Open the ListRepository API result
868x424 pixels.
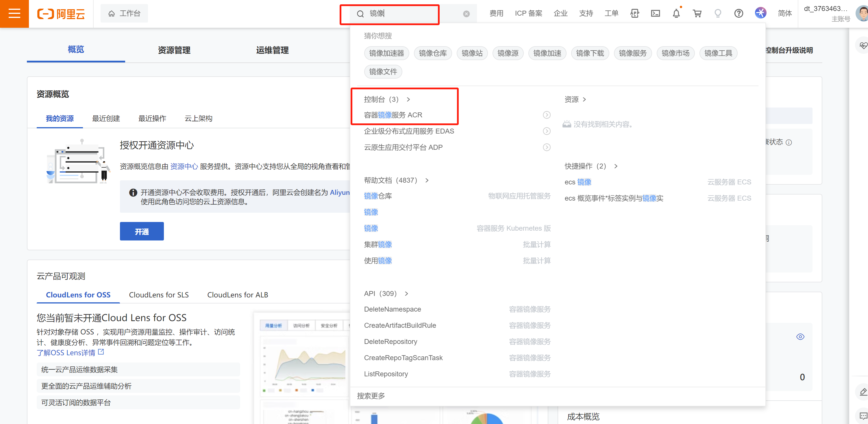tap(386, 374)
